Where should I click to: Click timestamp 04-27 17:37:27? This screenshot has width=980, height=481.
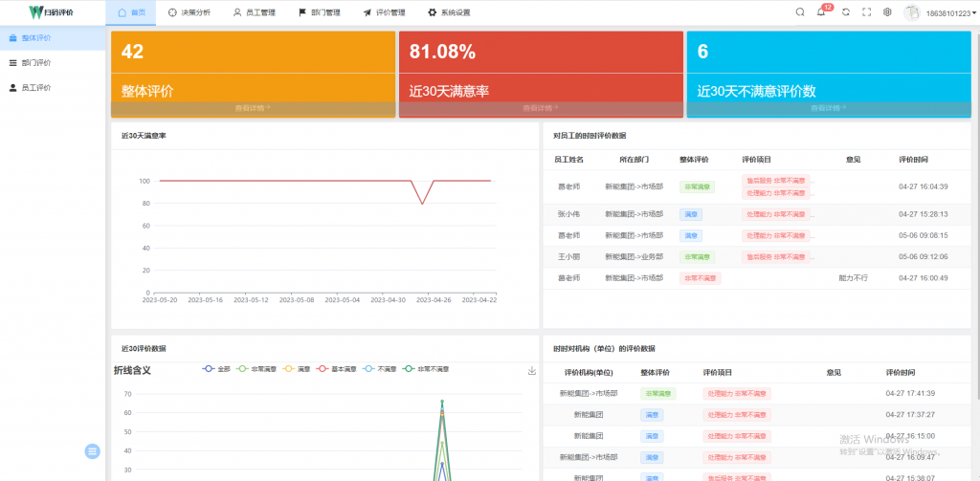point(910,415)
